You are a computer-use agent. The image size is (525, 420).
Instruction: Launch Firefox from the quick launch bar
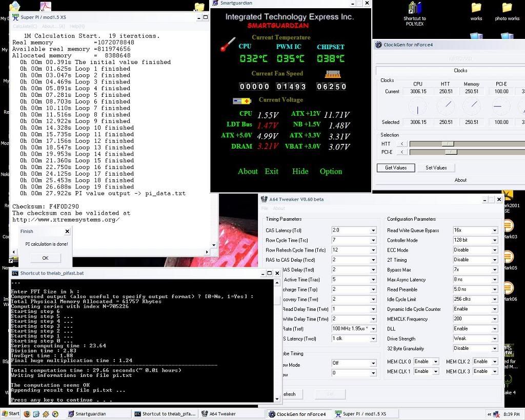pyautogui.click(x=27, y=414)
